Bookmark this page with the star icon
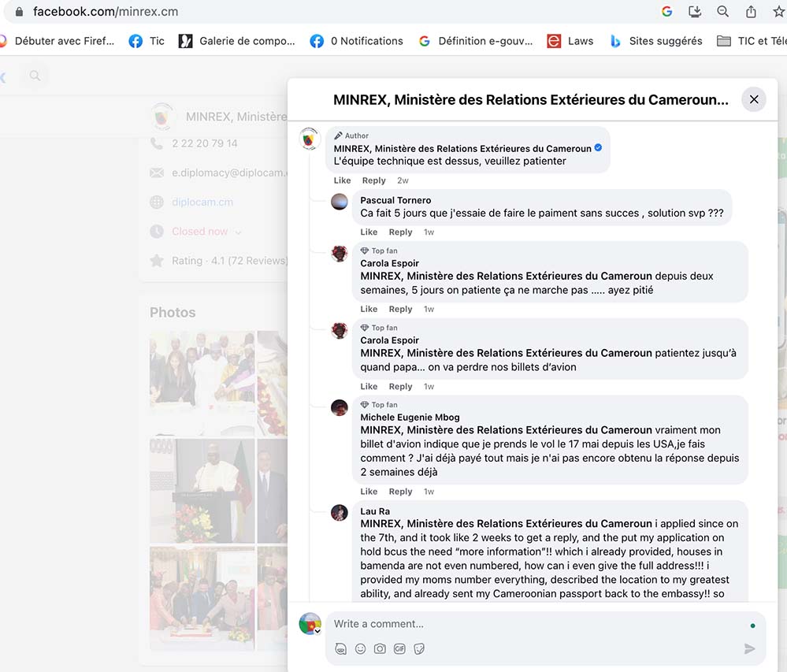The width and height of the screenshot is (787, 672). (x=778, y=12)
